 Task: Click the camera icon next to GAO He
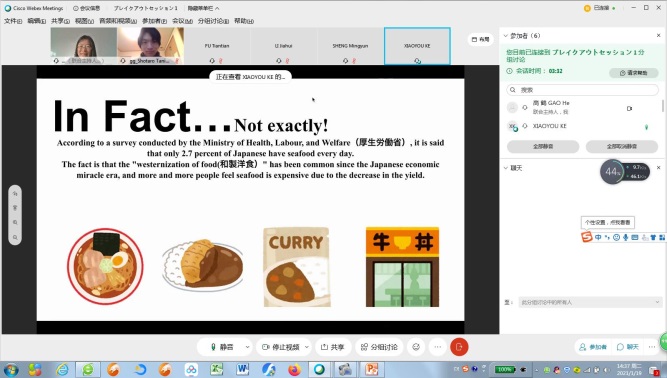pyautogui.click(x=630, y=108)
